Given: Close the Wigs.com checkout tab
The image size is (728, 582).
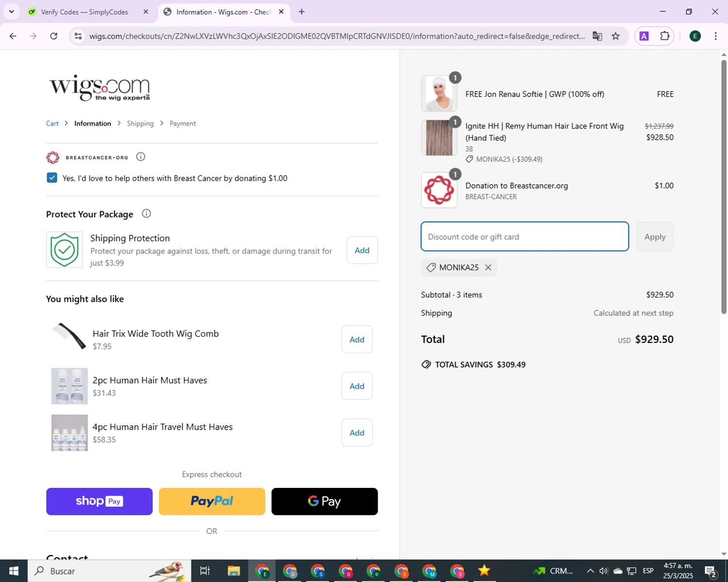Looking at the screenshot, I should click(281, 12).
